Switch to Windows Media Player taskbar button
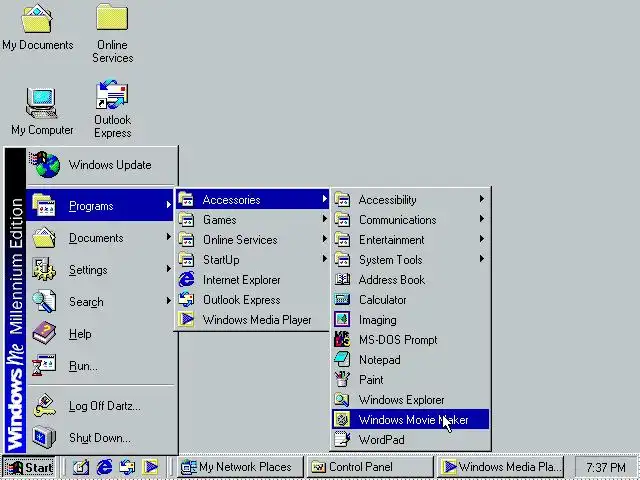The image size is (640, 480). pyautogui.click(x=500, y=467)
